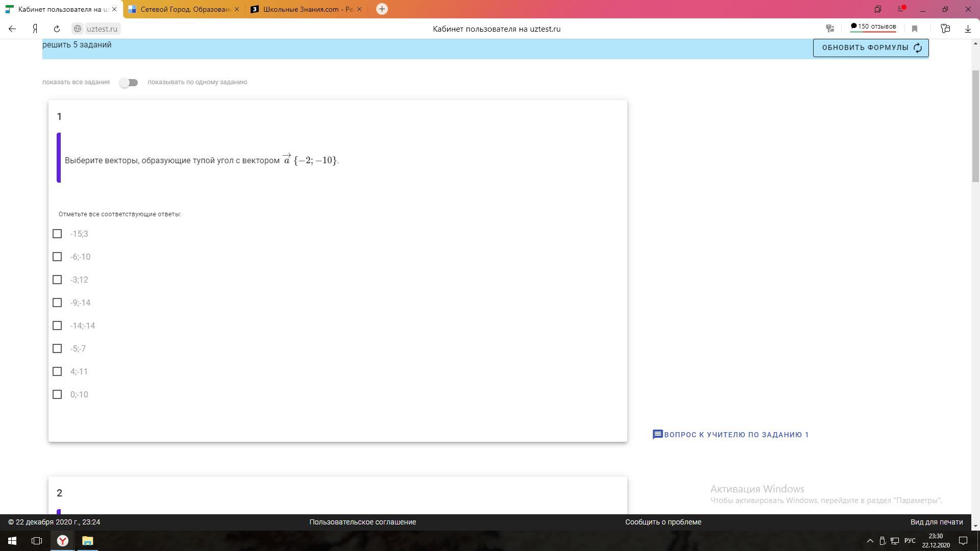Open Пользовательское соглашение link
Viewport: 980px width, 551px height.
[362, 522]
